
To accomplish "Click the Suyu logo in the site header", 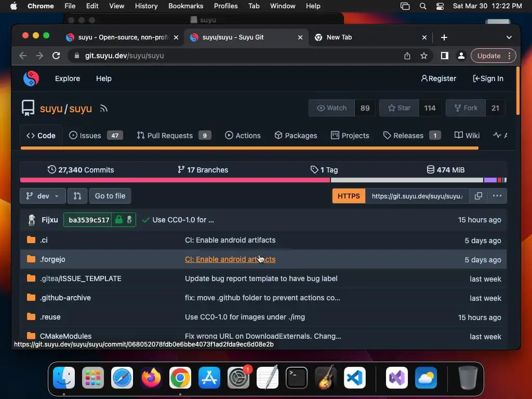I will point(31,78).
